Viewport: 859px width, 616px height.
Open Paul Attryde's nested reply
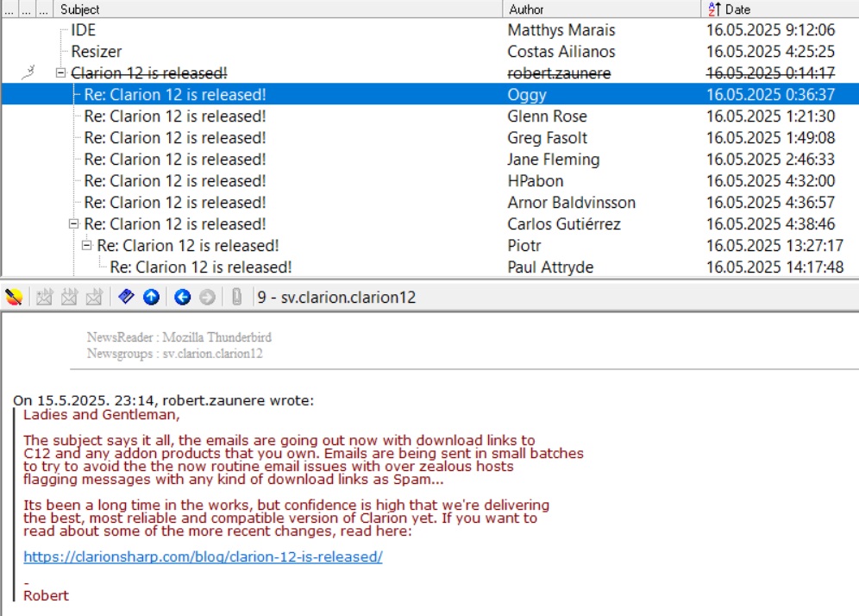(x=201, y=267)
